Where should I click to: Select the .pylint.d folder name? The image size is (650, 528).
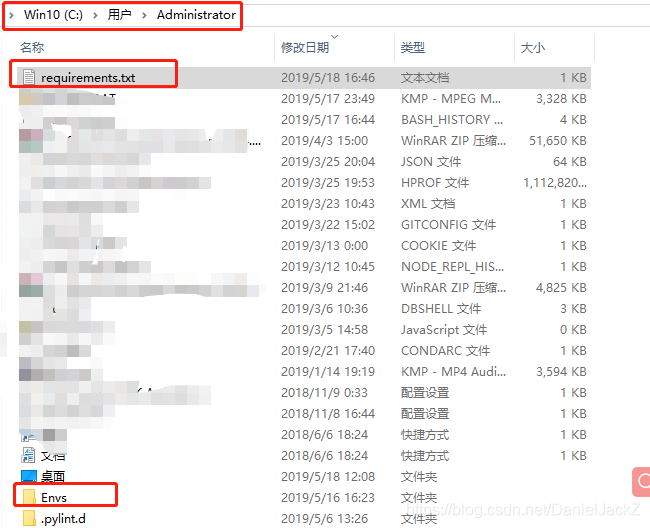pos(63,518)
